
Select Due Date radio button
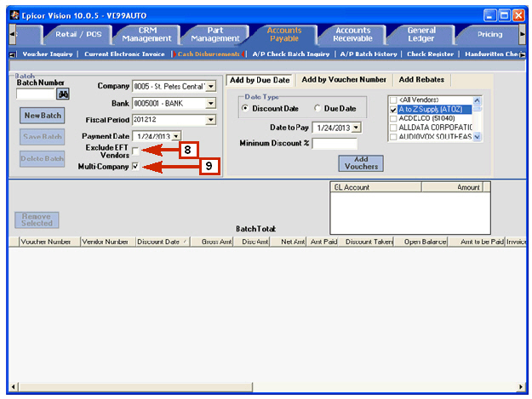[x=317, y=108]
